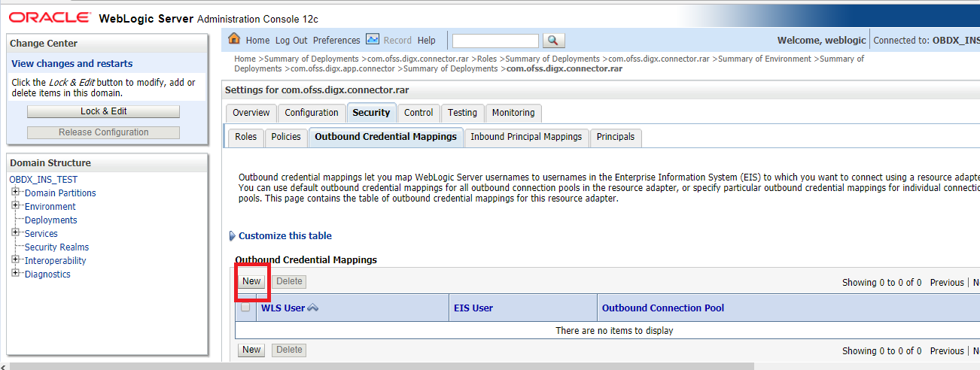Screen dimensions: 980x370
Task: Click the Home link in the toolbar
Action: tap(257, 41)
